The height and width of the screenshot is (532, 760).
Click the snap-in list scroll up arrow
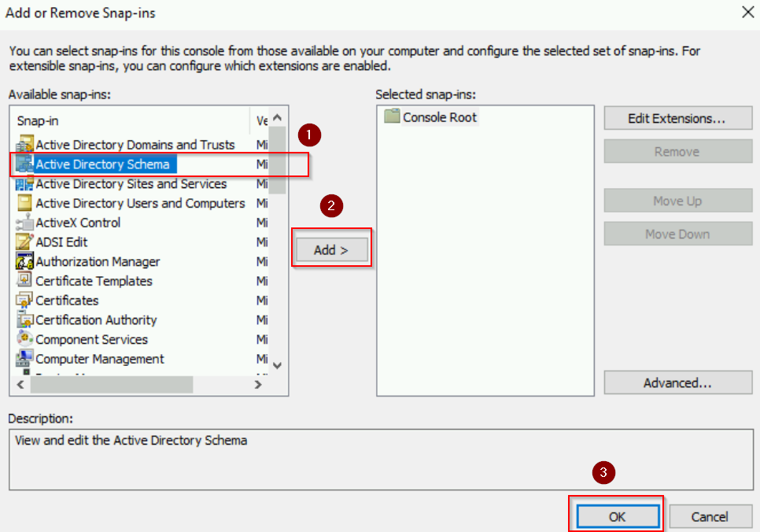point(277,117)
